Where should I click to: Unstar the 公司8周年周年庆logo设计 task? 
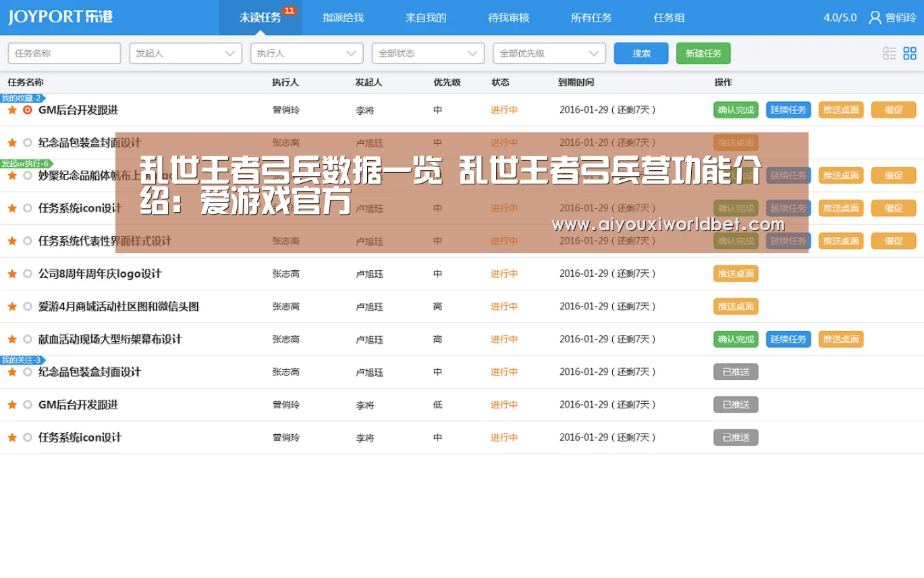(12, 273)
